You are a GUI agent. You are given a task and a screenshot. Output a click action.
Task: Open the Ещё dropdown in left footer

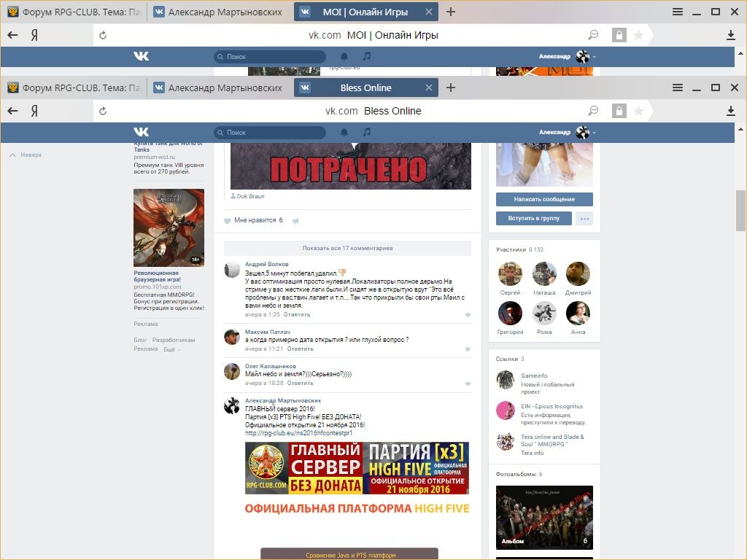(x=171, y=349)
